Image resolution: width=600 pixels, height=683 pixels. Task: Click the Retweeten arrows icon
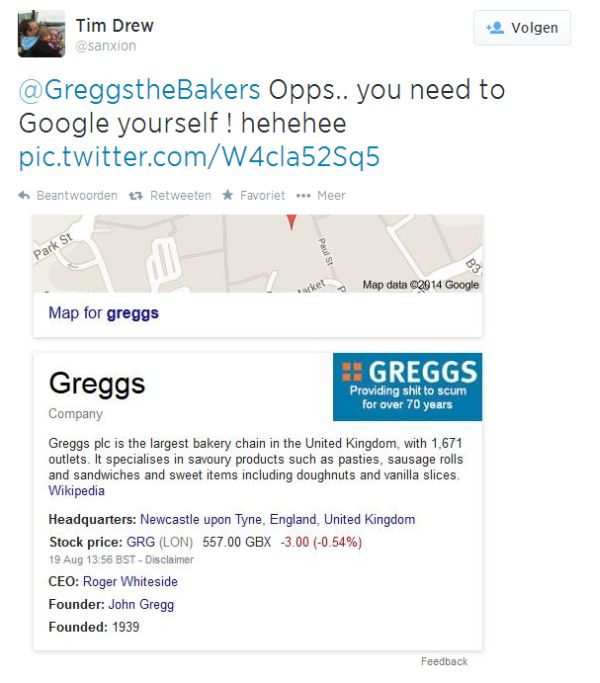pyautogui.click(x=136, y=196)
